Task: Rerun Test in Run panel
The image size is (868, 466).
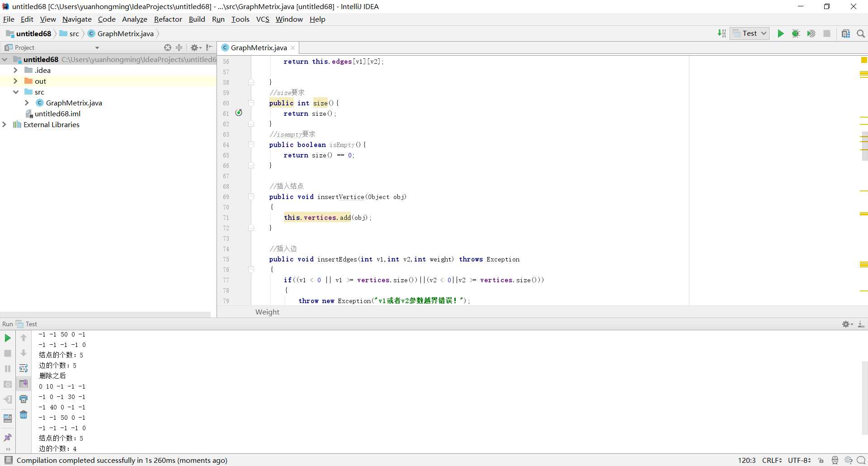Action: coord(8,338)
